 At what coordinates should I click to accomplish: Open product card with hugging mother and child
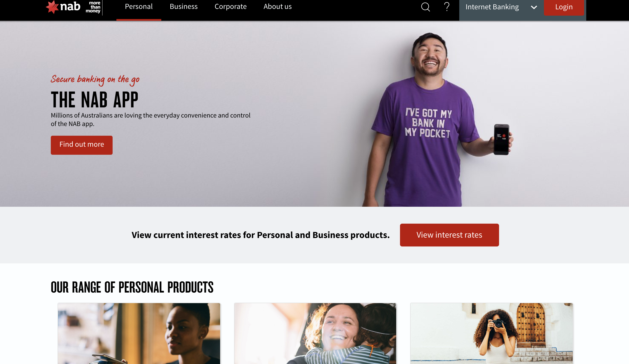click(315, 333)
